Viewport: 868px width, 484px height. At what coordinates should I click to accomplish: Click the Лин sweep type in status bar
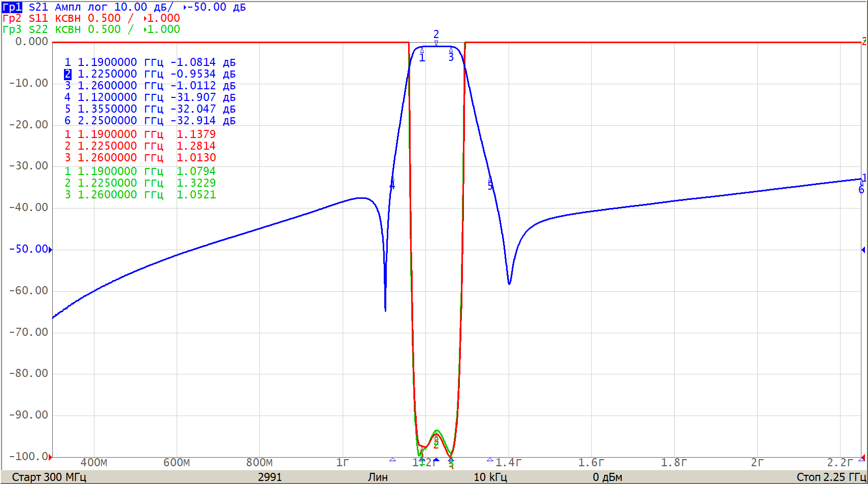click(378, 477)
